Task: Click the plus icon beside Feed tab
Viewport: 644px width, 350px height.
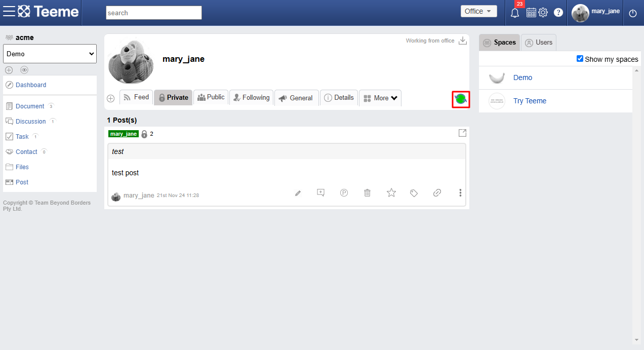Action: [x=111, y=98]
